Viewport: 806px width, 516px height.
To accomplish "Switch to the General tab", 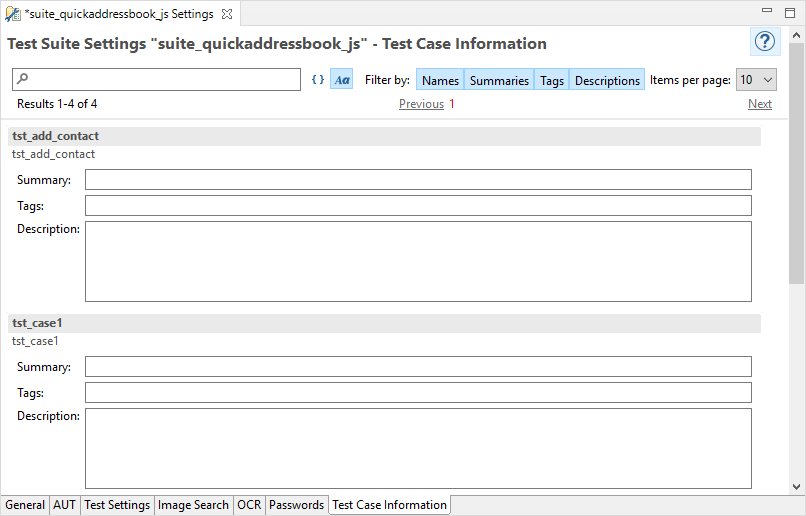I will [25, 505].
